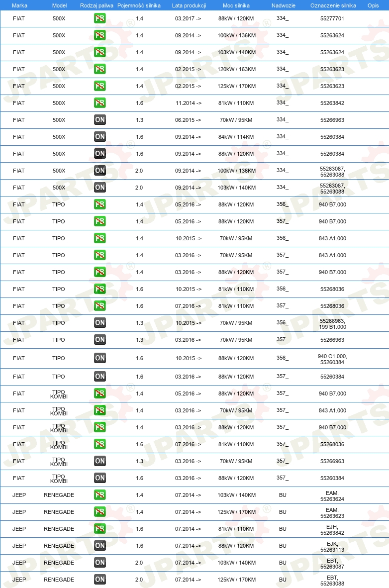Click the engine code EJK, 55263113
The width and height of the screenshot is (389, 588).
332,546
